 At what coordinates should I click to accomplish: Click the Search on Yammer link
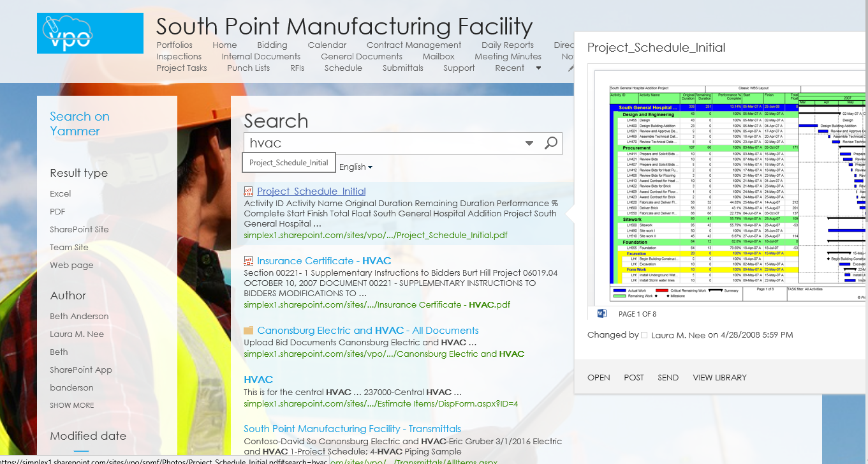[x=79, y=124]
